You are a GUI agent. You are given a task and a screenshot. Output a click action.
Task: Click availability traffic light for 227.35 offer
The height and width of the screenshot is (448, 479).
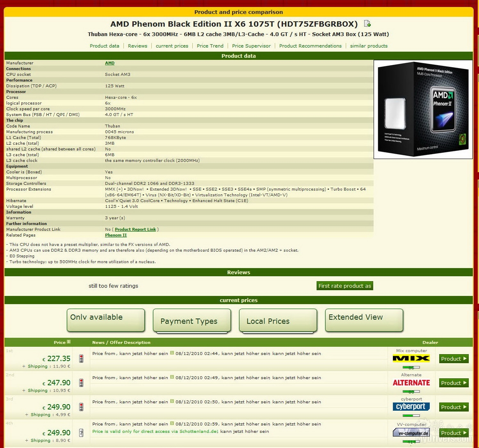tap(81, 359)
